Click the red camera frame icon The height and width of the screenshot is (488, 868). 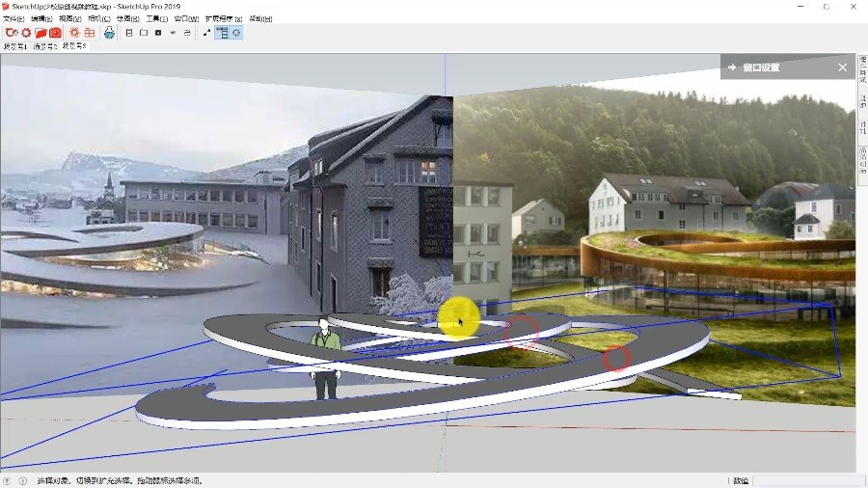click(x=55, y=33)
